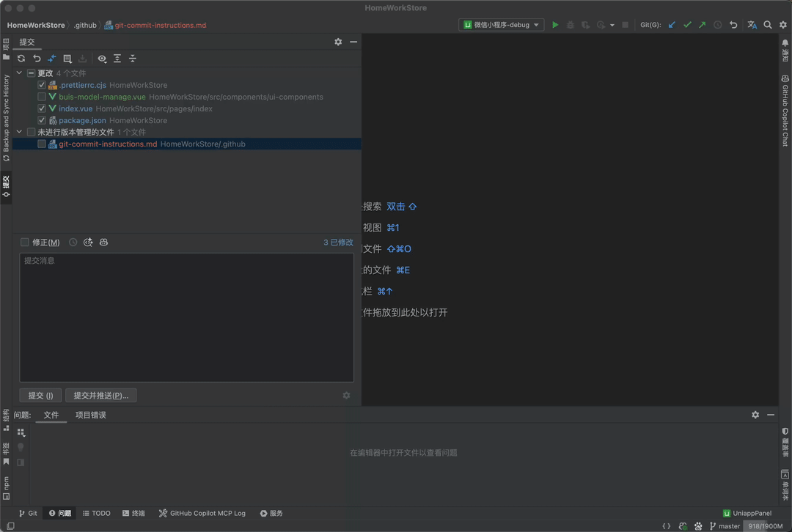Click Git update project blue arrow
The height and width of the screenshot is (532, 792).
(672, 25)
